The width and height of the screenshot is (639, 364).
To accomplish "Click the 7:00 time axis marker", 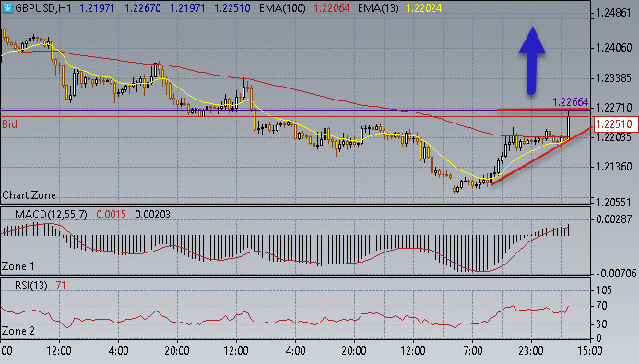I will (472, 350).
